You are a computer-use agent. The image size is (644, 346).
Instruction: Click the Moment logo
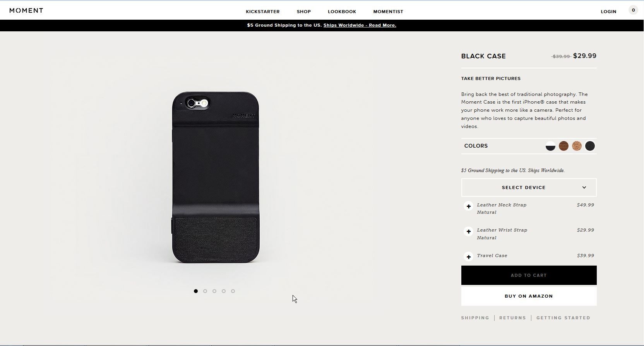pyautogui.click(x=26, y=10)
